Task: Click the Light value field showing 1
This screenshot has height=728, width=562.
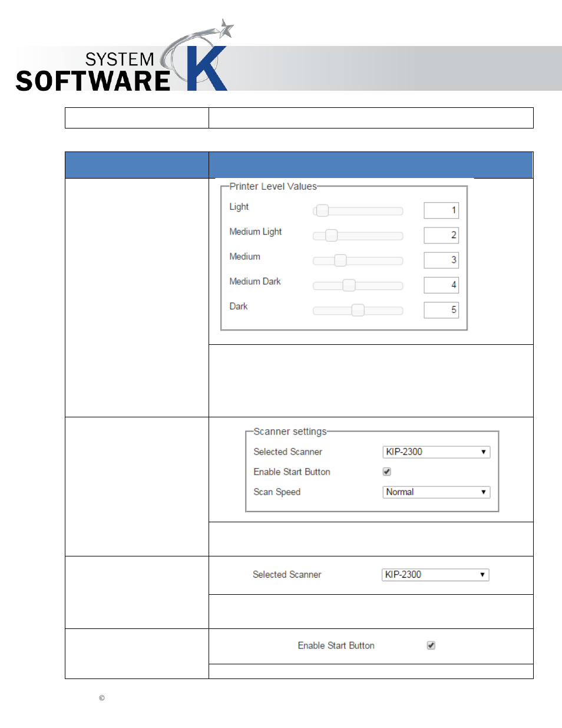Action: pos(441,210)
